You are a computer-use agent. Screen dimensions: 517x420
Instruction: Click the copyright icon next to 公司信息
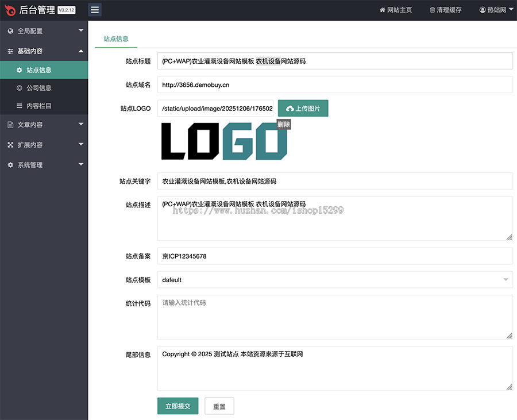point(20,88)
